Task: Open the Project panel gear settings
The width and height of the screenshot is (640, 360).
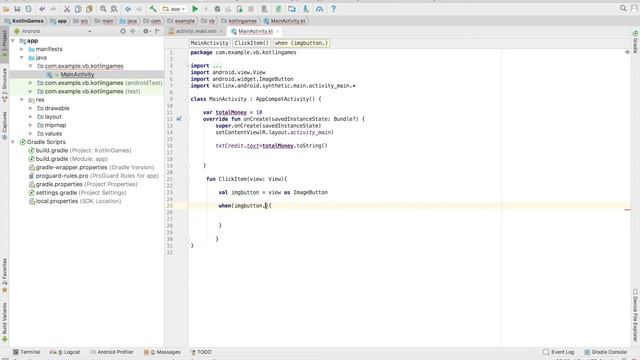Action: [146, 31]
